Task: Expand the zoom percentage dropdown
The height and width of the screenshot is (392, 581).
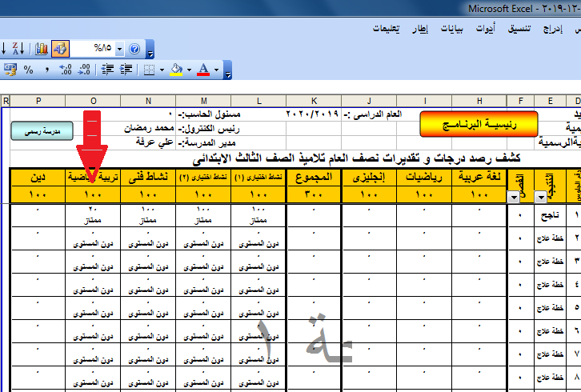Action: point(120,49)
